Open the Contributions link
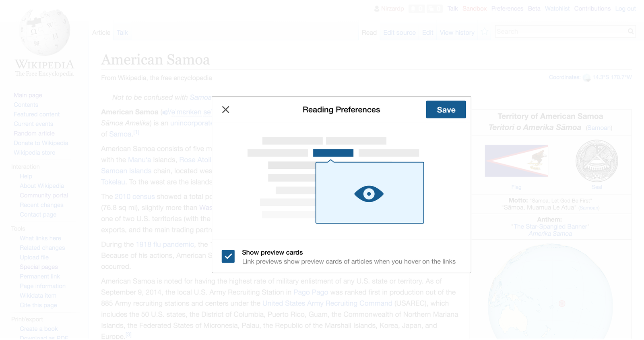Image resolution: width=644 pixels, height=340 pixels. click(x=592, y=8)
